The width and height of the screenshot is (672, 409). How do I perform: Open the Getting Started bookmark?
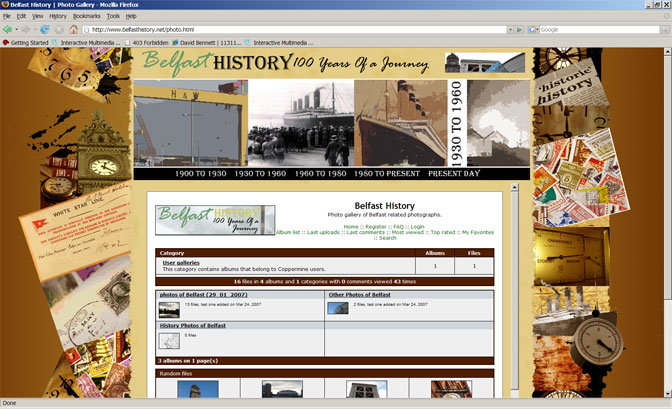(x=26, y=42)
